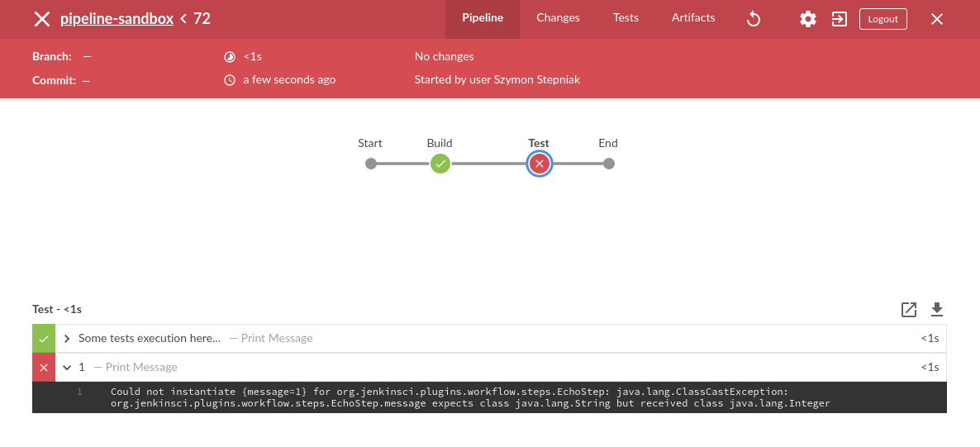Collapse the failed '1' Print Message step
Screen dimensions: 980x447
pyautogui.click(x=67, y=367)
